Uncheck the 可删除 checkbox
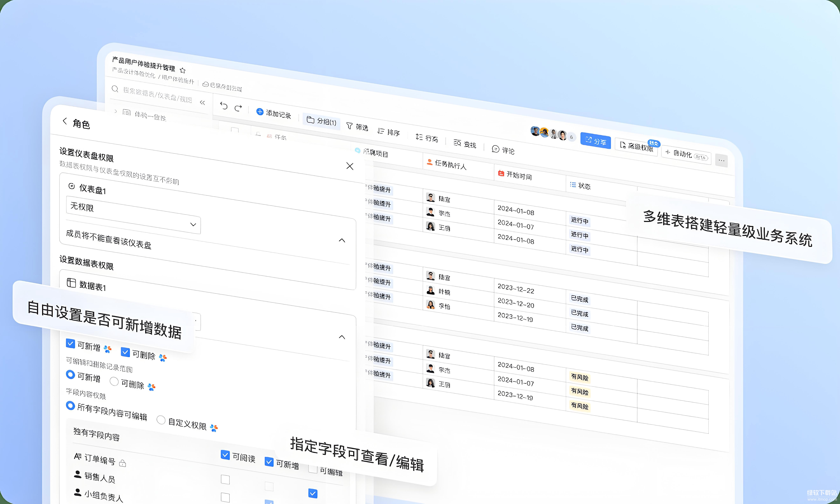This screenshot has height=504, width=840. (125, 352)
